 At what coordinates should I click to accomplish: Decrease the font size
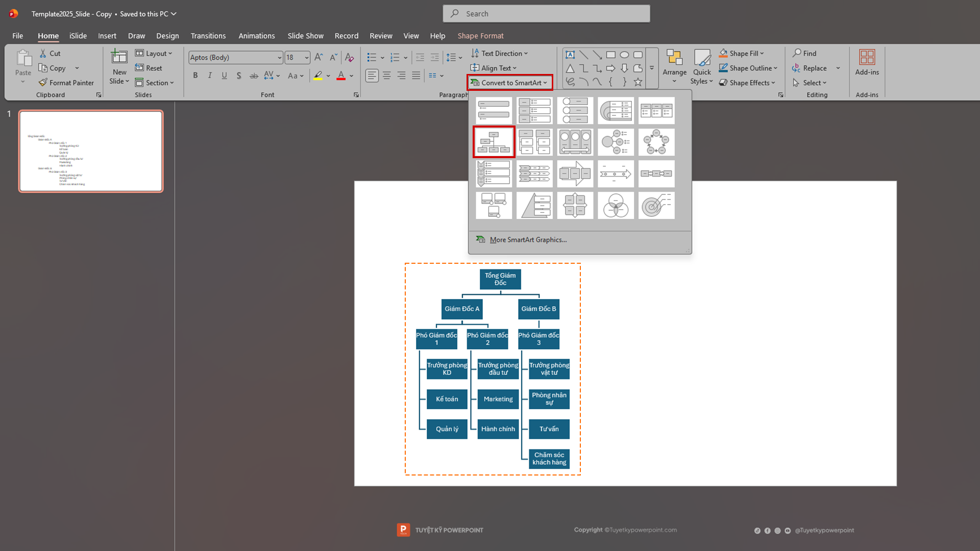pos(333,57)
